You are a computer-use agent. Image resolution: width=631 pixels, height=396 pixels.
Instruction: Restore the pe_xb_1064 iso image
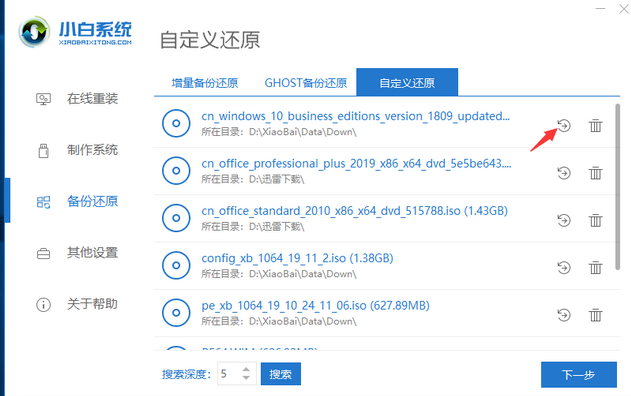pos(564,315)
